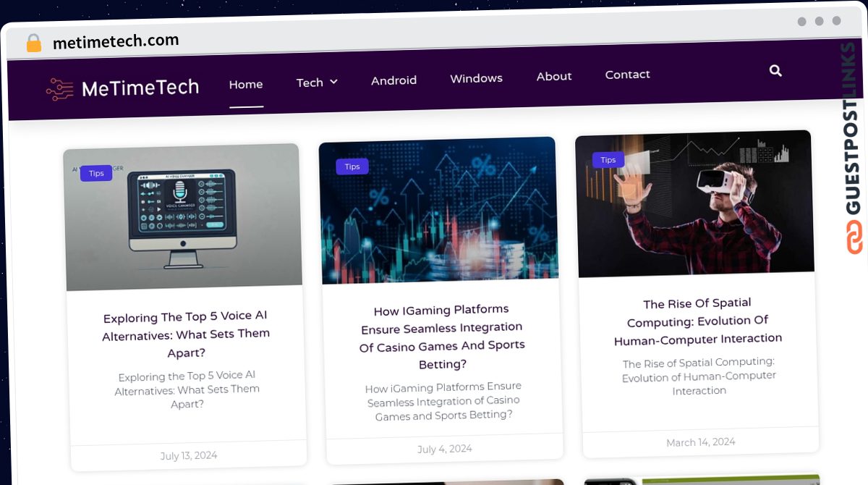
Task: Open the Windows navigation link
Action: pyautogui.click(x=476, y=78)
